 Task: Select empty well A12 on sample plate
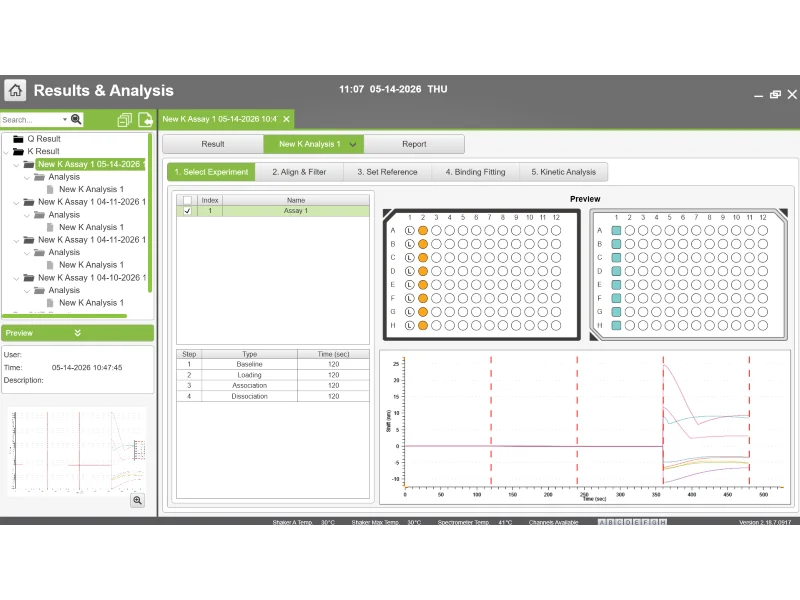point(556,231)
